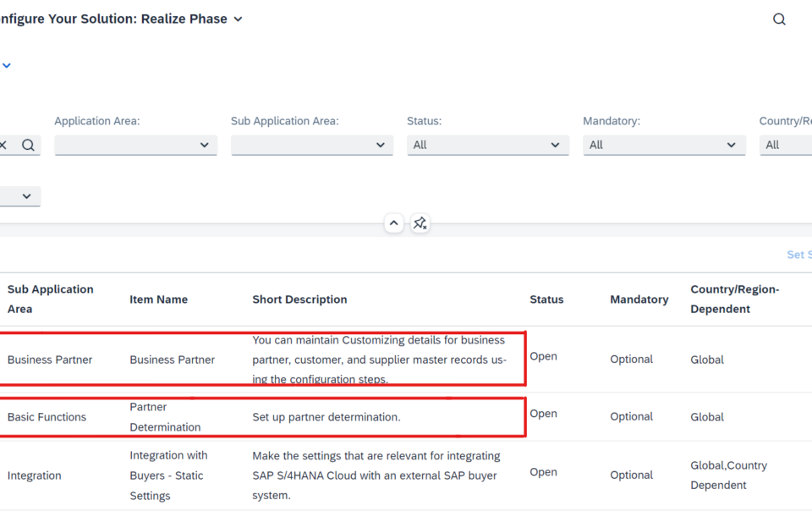Open the Country/Region filter dropdown
The width and height of the screenshot is (812, 511).
[x=786, y=145]
